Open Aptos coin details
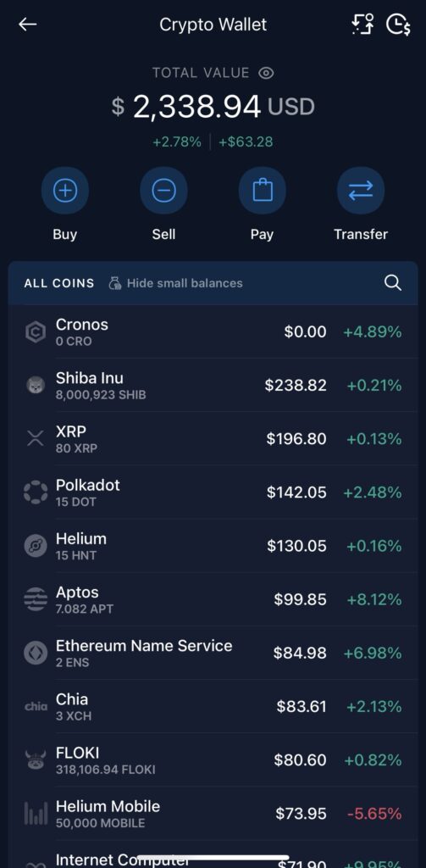 point(213,599)
